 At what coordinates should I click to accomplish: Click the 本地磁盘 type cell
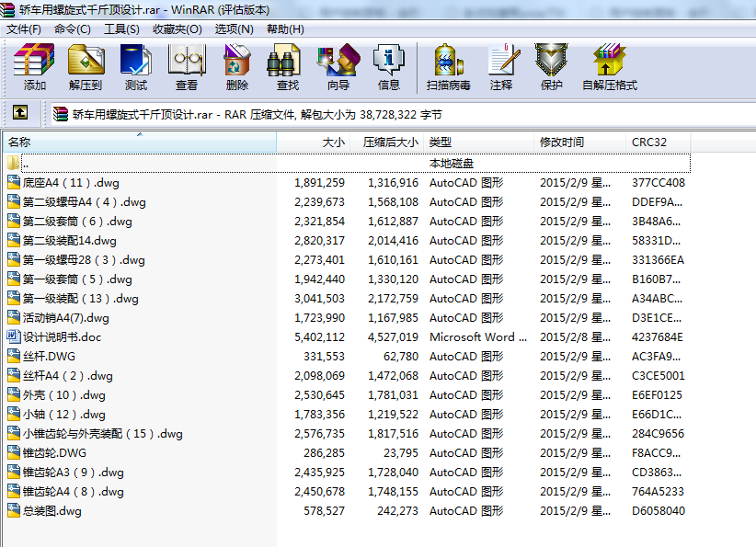click(452, 164)
